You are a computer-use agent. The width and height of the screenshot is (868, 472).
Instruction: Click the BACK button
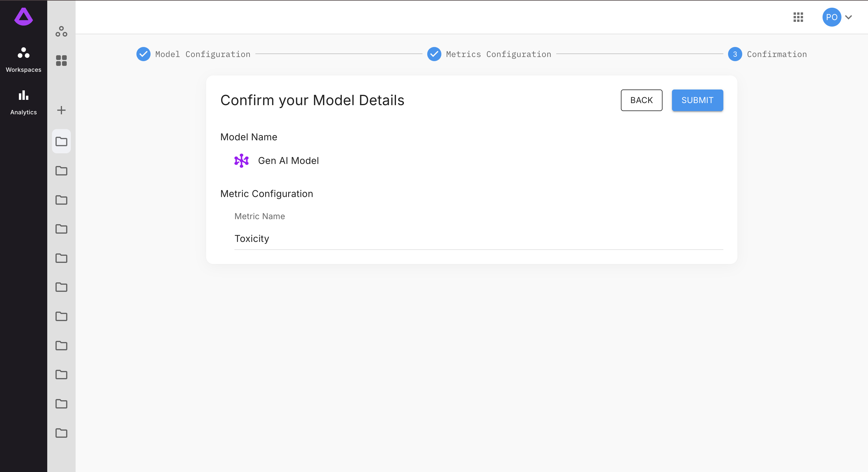642,100
